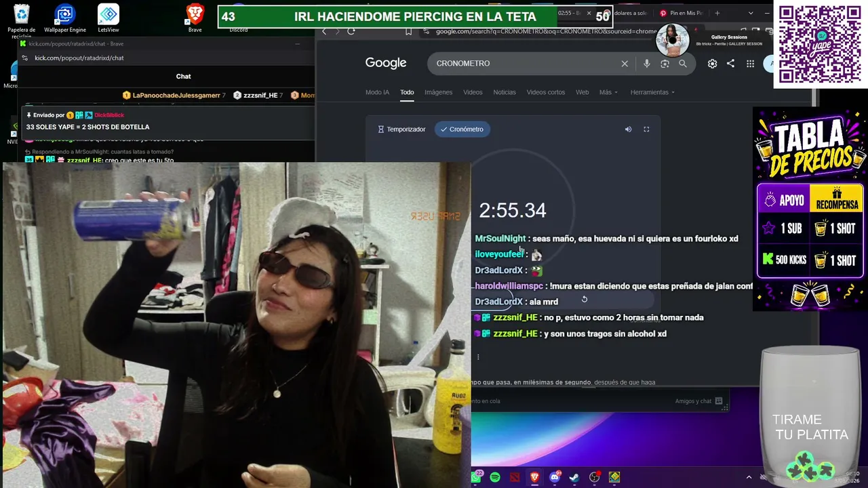This screenshot has width=868, height=488.
Task: Switch to the Temporizador tab
Action: click(x=401, y=129)
